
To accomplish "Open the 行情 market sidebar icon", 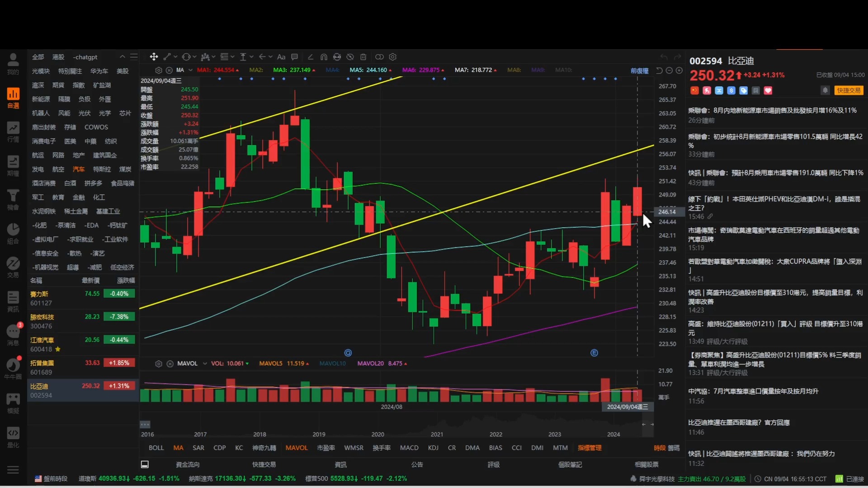I will pyautogui.click(x=13, y=132).
